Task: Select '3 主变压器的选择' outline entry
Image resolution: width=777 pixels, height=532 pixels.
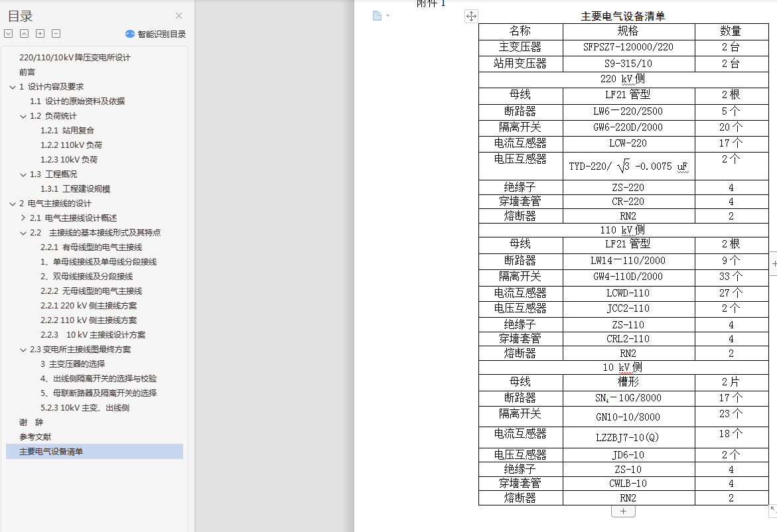Action: point(73,364)
